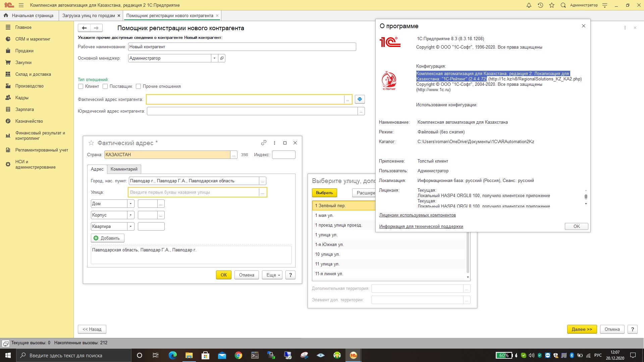Open the history clock icon

[540, 5]
